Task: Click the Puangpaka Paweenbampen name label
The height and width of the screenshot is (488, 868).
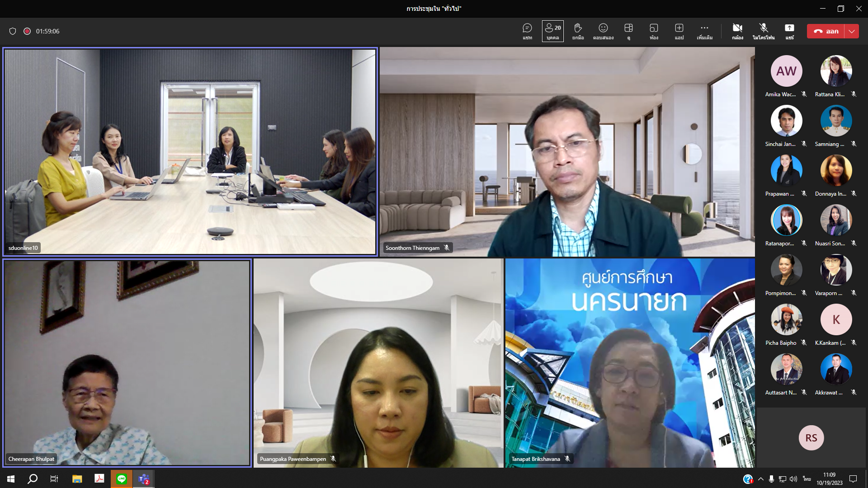Action: click(x=293, y=459)
